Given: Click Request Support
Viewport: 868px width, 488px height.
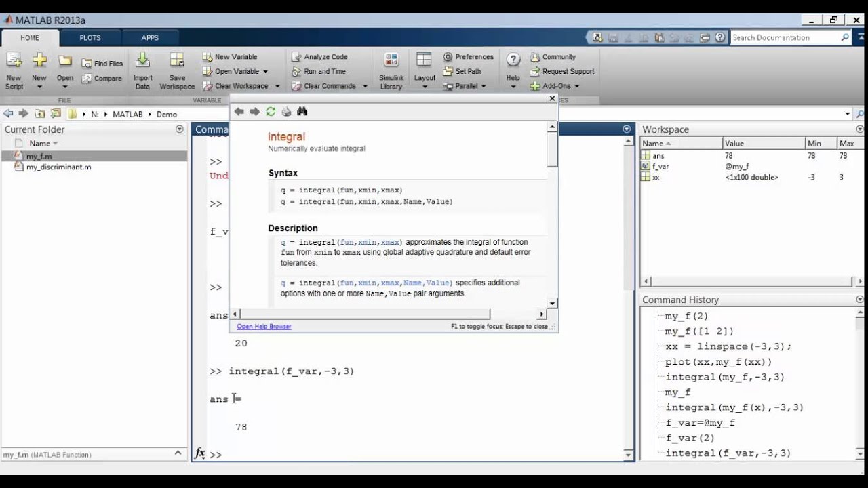Looking at the screenshot, I should click(562, 71).
